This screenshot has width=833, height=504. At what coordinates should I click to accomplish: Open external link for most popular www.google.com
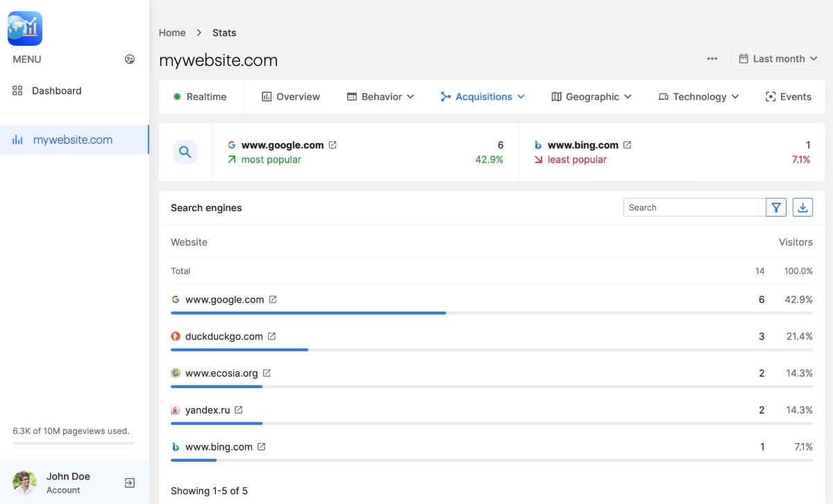pos(333,145)
